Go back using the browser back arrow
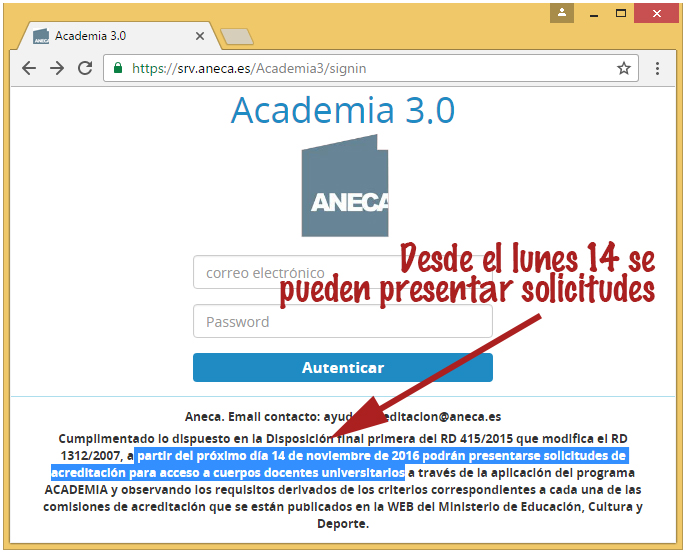 tap(29, 68)
